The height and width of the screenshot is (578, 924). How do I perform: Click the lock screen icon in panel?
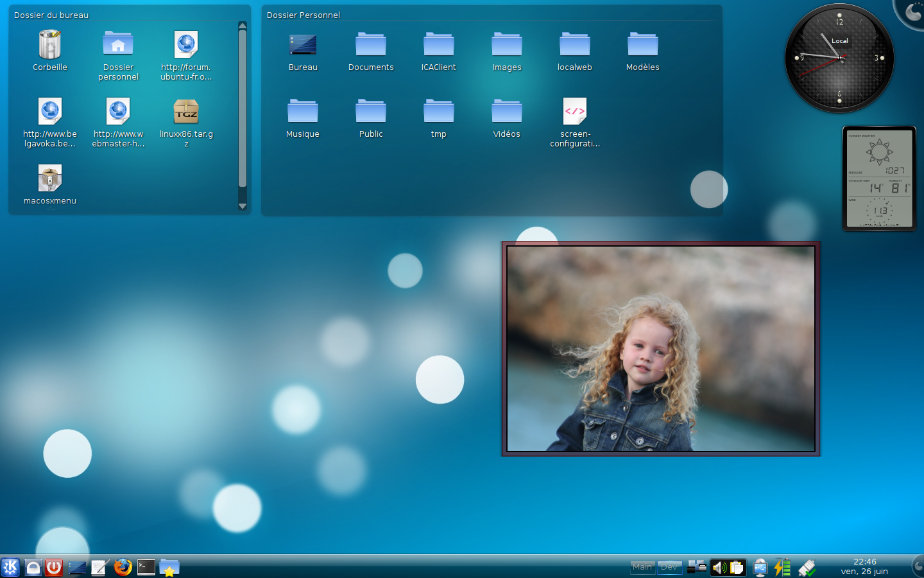tap(33, 567)
